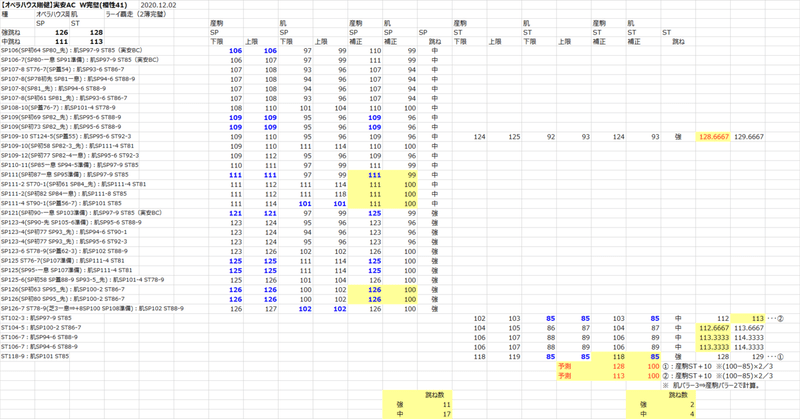This screenshot has width=800, height=419.
Task: Select the ※ 肌パラー3 note line
Action: [712, 385]
